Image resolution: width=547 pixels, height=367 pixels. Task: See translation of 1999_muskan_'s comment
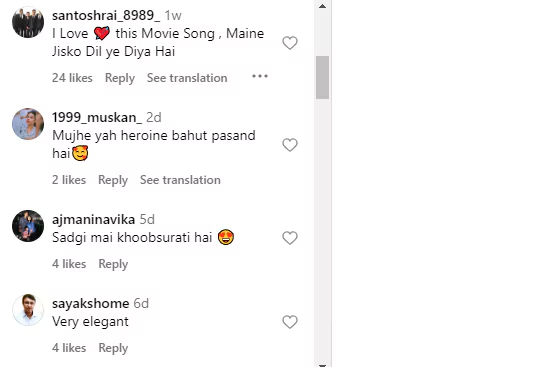(180, 180)
